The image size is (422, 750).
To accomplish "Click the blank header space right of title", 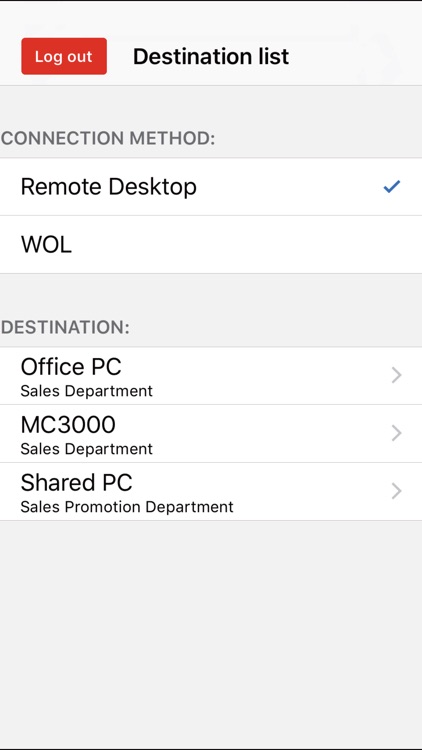I will (354, 56).
